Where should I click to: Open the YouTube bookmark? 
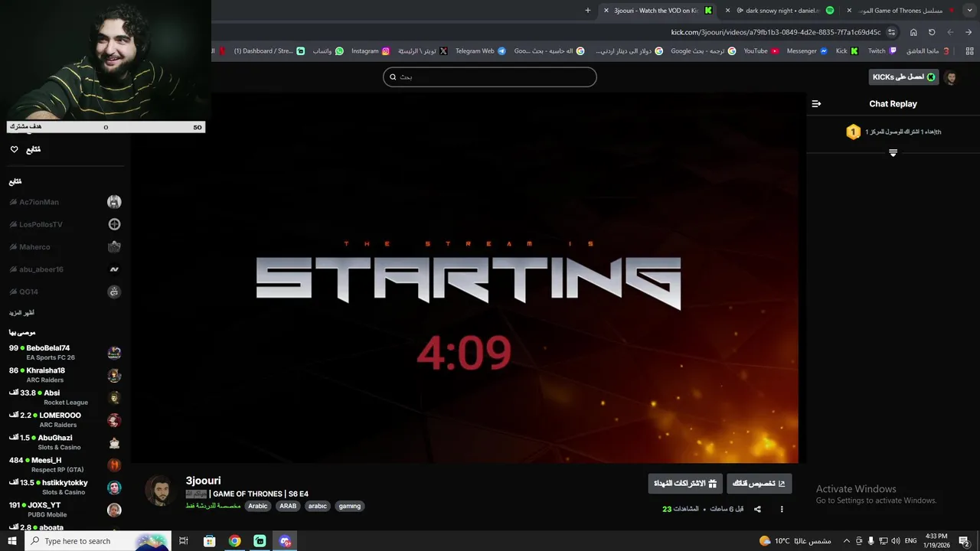(x=761, y=51)
